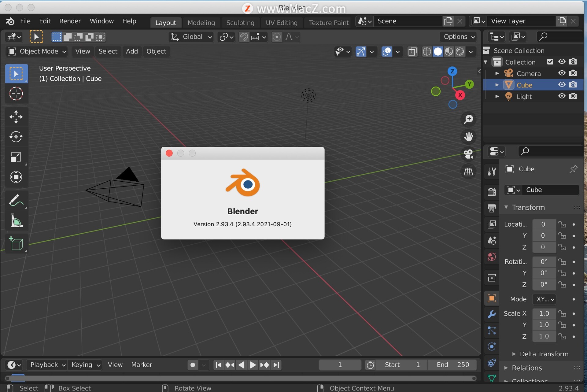Open the Options dropdown
587x392 pixels.
pyautogui.click(x=458, y=37)
